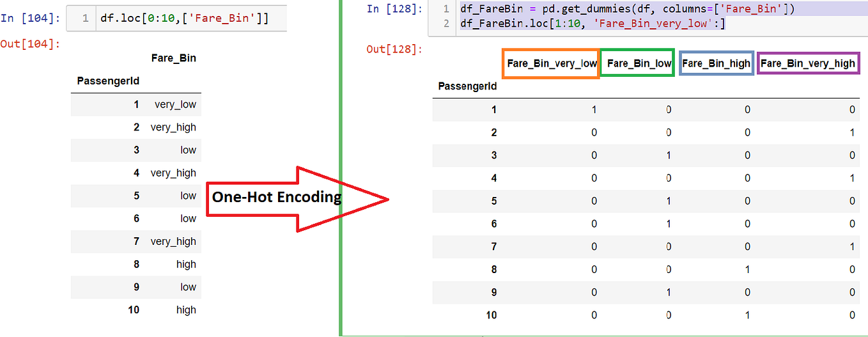
Task: Click Fare_Bin_very_high value 1 for passenger 4
Action: 852,178
